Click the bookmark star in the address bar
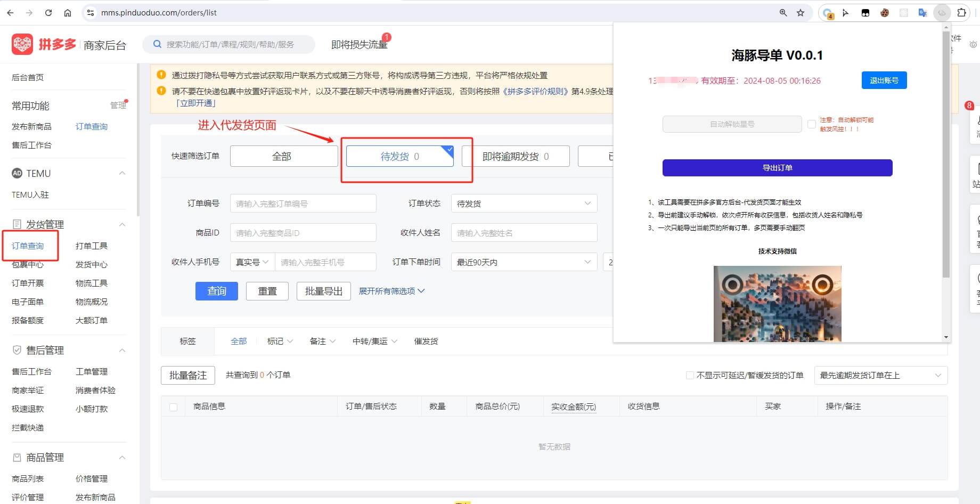 (801, 12)
